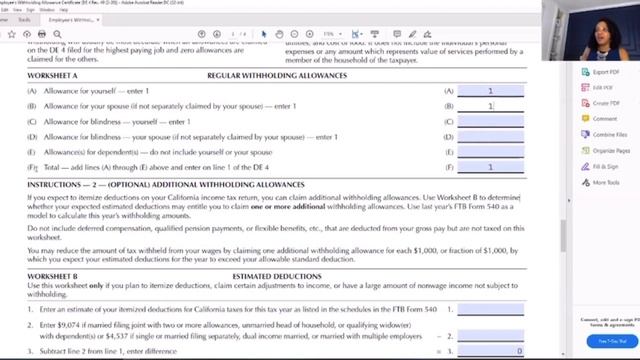Select the Employee's Withholding document tab
The image size is (640, 360).
(71, 20)
